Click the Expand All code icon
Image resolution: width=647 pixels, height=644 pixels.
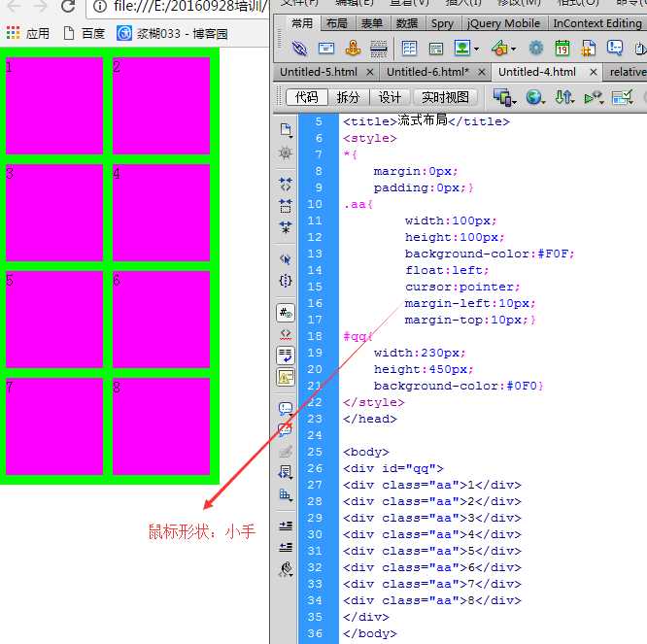click(286, 227)
